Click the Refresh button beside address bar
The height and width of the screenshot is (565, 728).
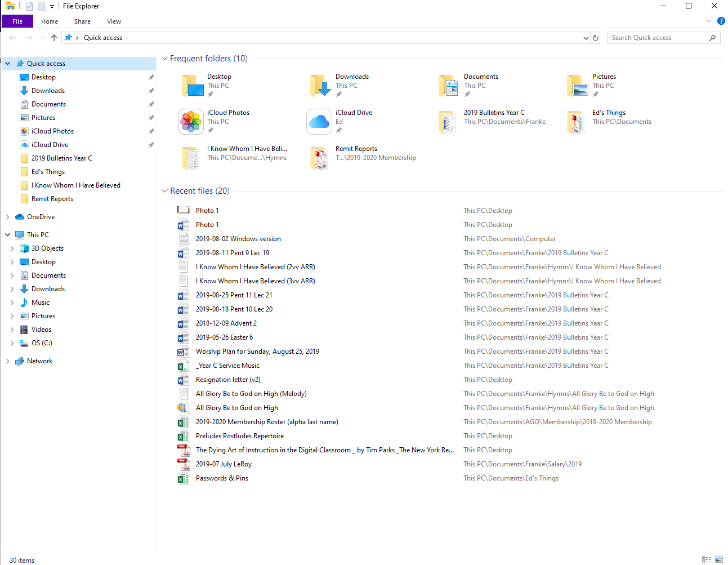pos(596,38)
